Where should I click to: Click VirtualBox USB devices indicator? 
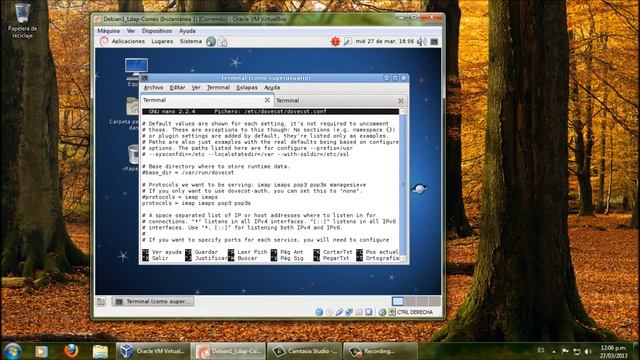point(339,312)
